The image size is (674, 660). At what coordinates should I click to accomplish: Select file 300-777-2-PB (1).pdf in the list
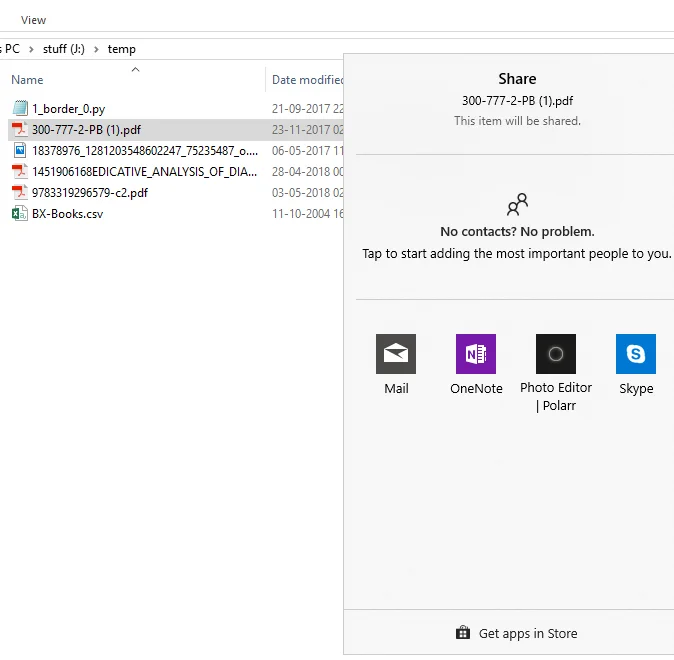click(86, 130)
